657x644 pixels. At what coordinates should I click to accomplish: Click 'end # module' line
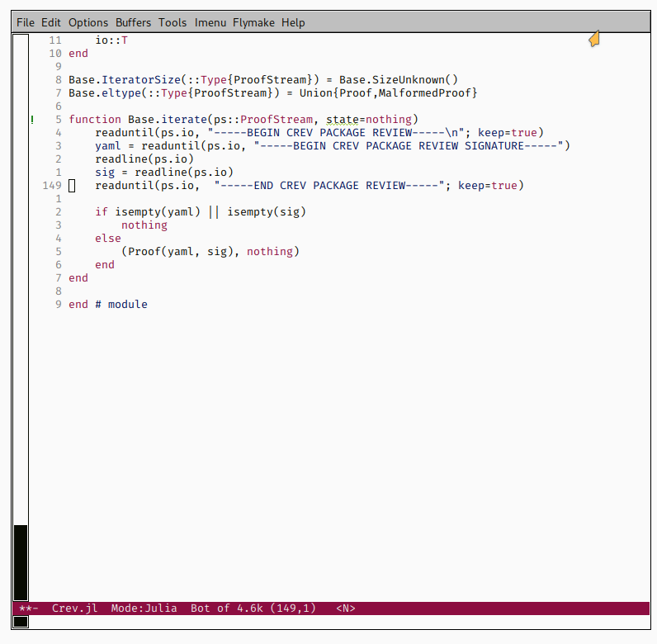tap(108, 305)
